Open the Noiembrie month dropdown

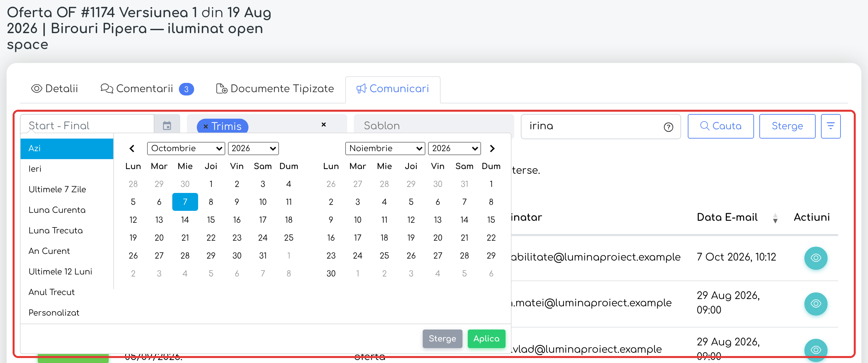[385, 149]
